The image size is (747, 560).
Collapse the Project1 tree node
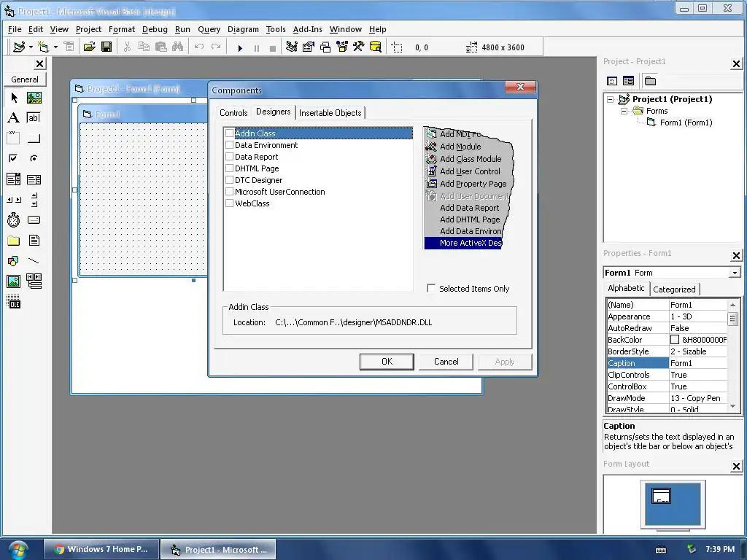[611, 99]
